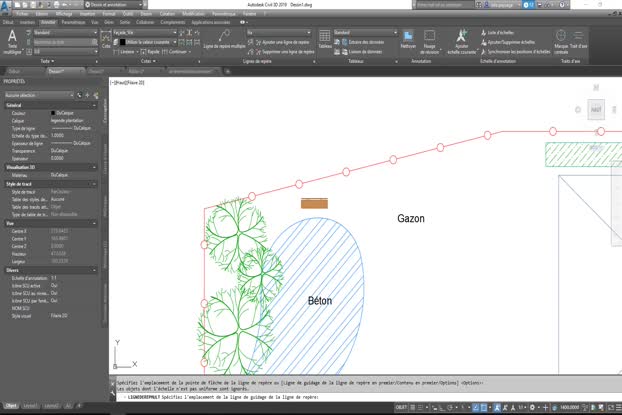Collapse the Général properties section
Image resolution: width=622 pixels, height=415 pixels.
(x=94, y=106)
